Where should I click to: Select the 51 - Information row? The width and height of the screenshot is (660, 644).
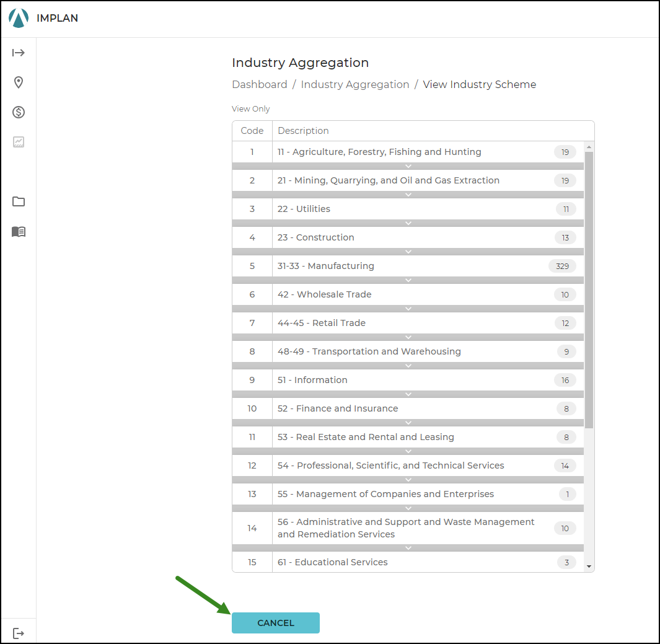[x=372, y=380]
